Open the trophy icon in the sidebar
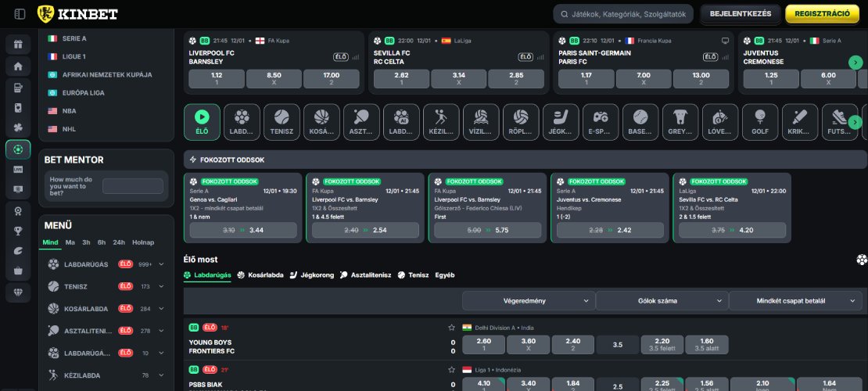868x391 pixels. [18, 231]
